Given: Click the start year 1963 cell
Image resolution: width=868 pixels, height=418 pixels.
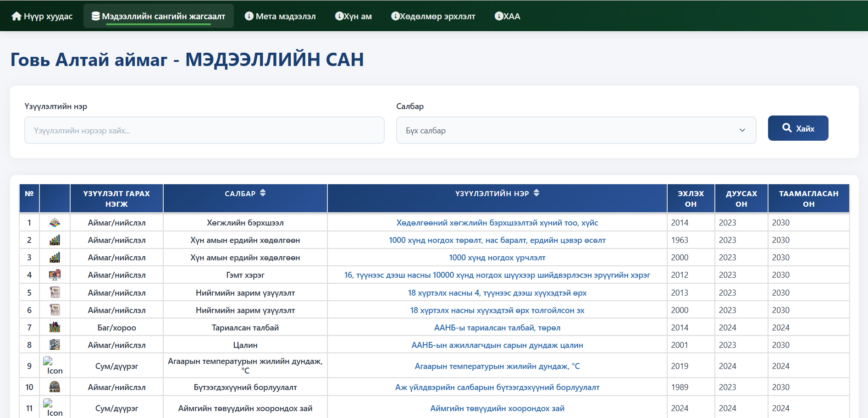Looking at the screenshot, I should pos(691,240).
